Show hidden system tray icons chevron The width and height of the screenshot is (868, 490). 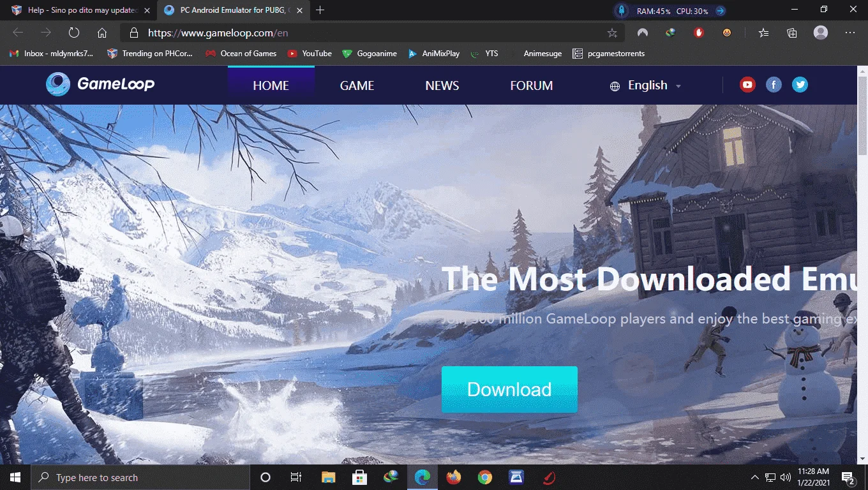click(755, 477)
